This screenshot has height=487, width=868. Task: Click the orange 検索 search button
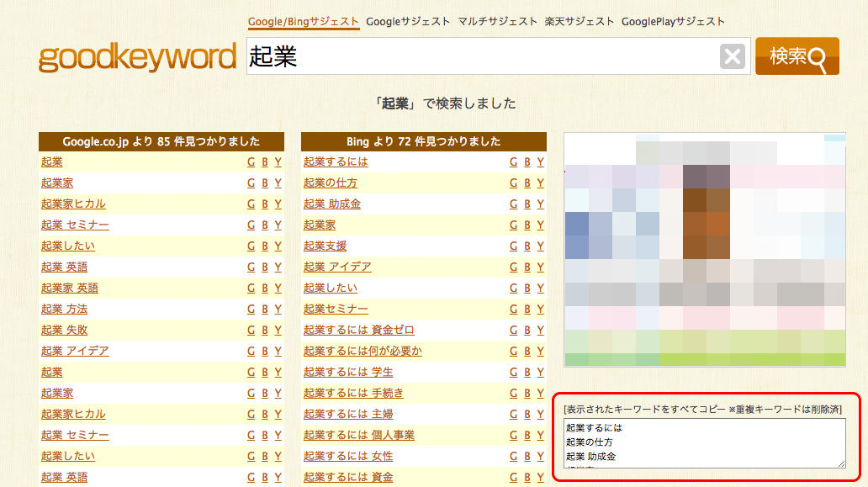(797, 56)
